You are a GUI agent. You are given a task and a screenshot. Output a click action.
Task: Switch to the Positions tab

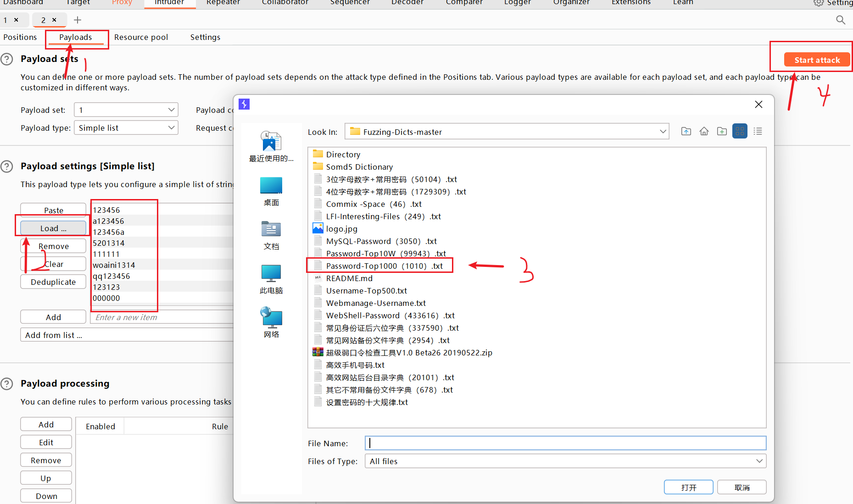[20, 37]
